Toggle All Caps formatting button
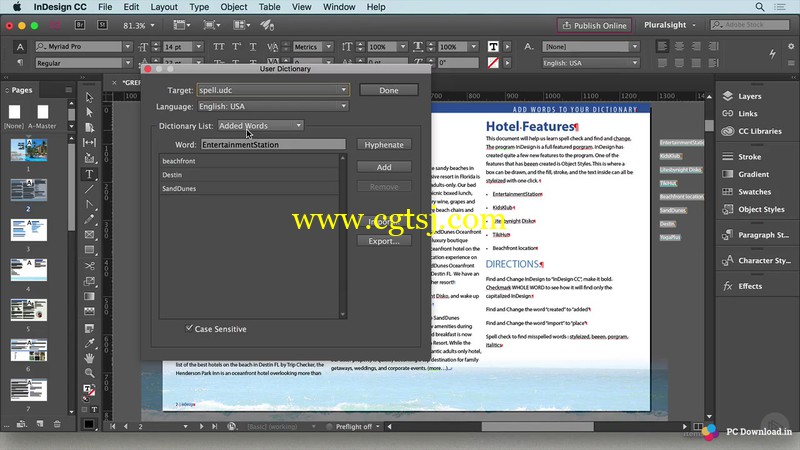Viewport: 800px width, 450px height. pos(219,46)
